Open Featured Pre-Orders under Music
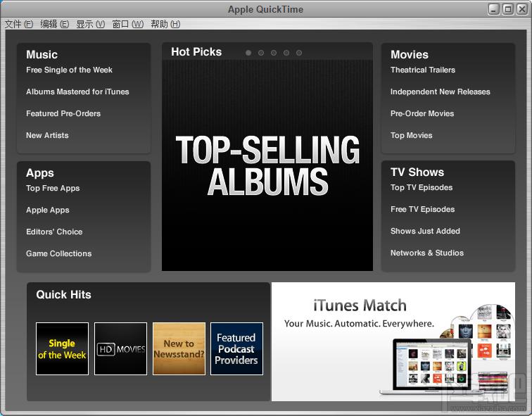 tap(63, 113)
